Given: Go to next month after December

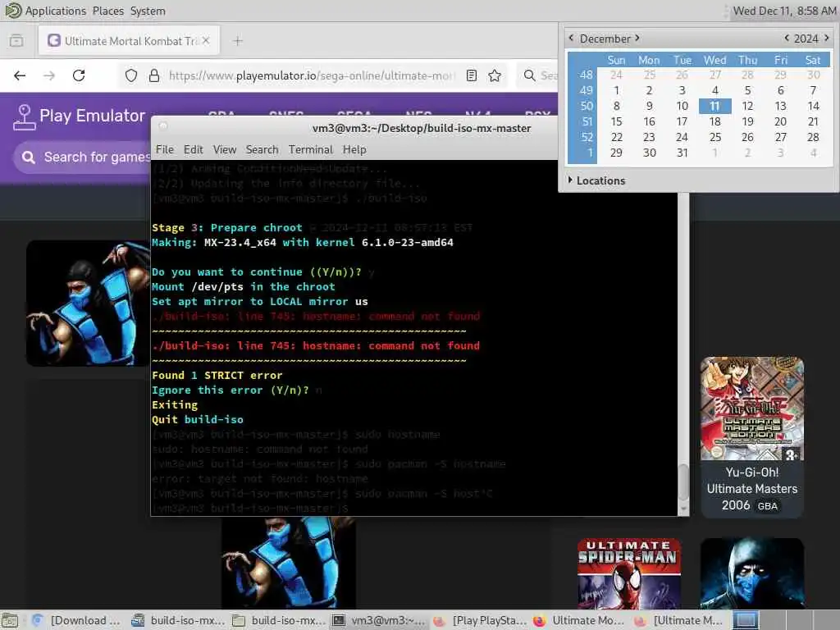Looking at the screenshot, I should click(637, 38).
